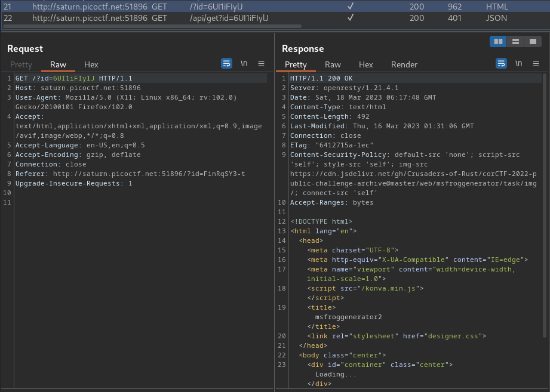Click the msfroggenerator2 title text
Screen dimensions: 550x392
point(349,317)
